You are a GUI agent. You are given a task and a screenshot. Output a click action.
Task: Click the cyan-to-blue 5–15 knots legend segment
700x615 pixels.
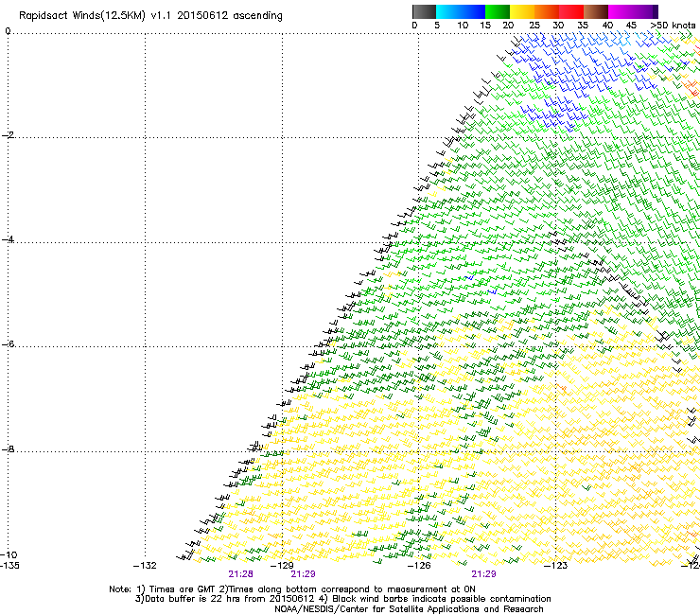pyautogui.click(x=461, y=11)
